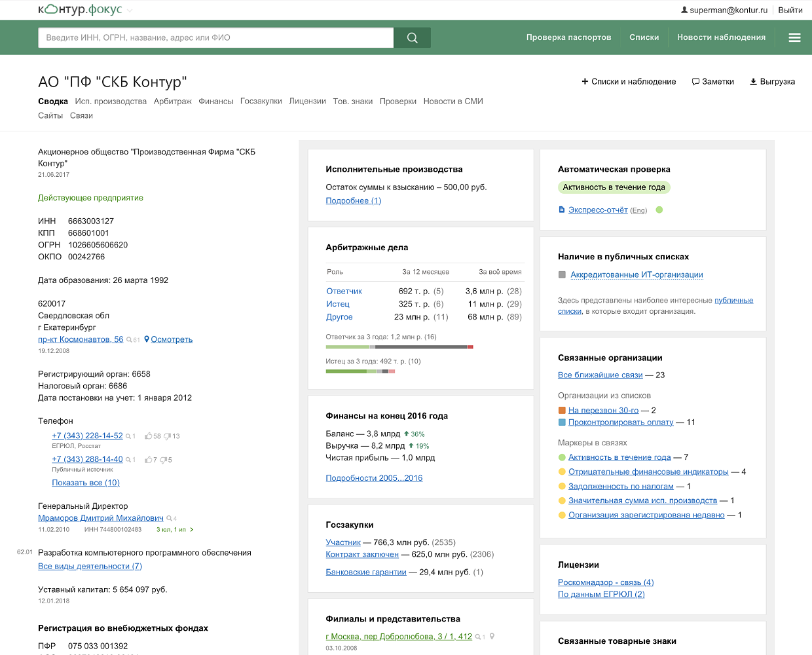Switch to the Арбитраж tab
Image resolution: width=812 pixels, height=655 pixels.
173,102
